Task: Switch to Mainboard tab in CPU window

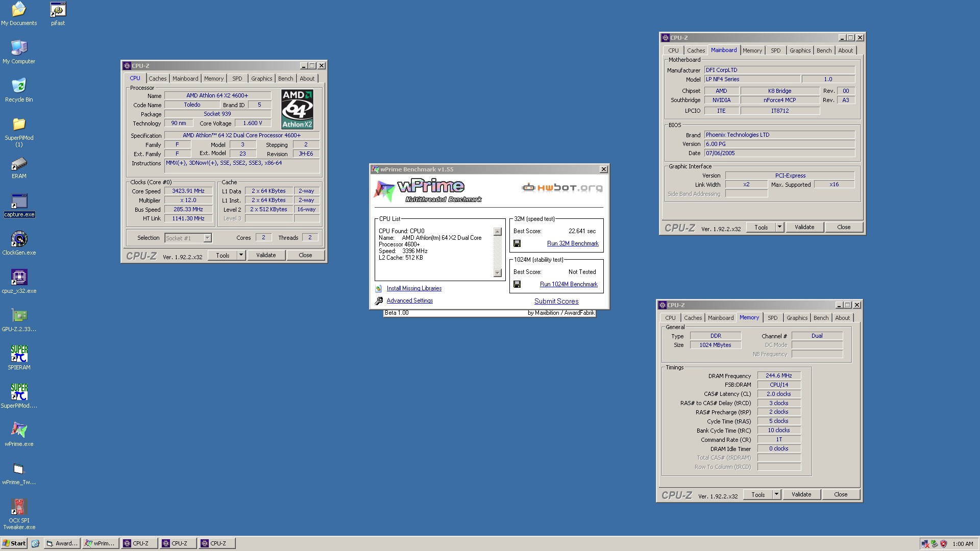Action: tap(185, 79)
